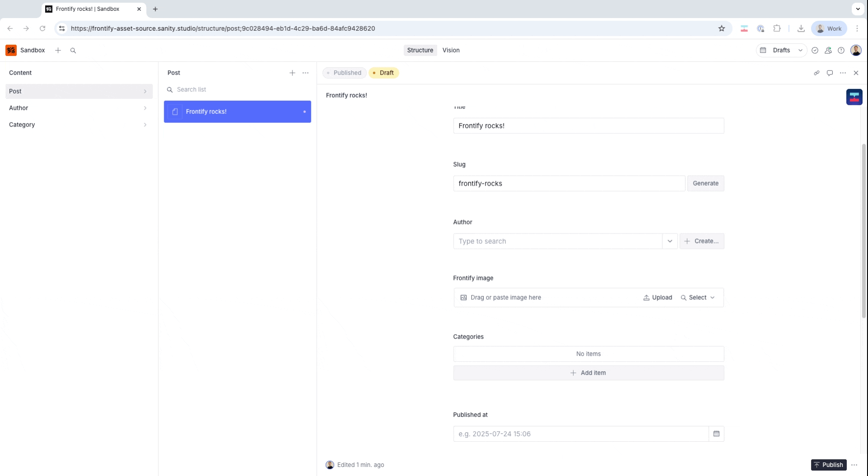Focus the Title input field

click(588, 126)
